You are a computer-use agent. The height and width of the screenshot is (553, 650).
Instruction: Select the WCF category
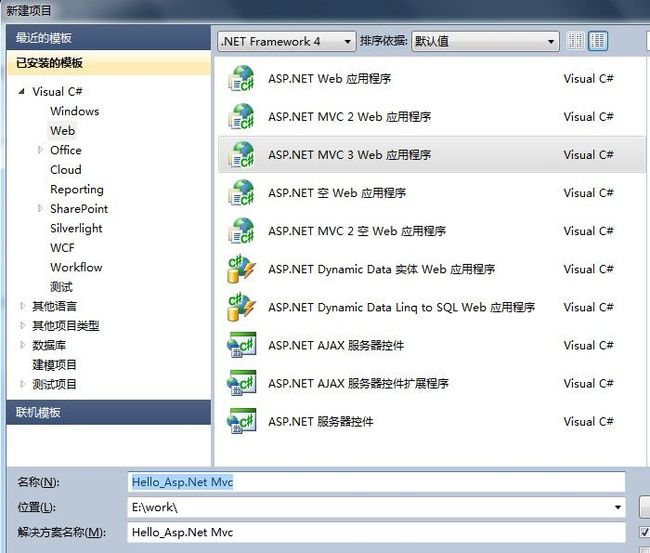[62, 247]
